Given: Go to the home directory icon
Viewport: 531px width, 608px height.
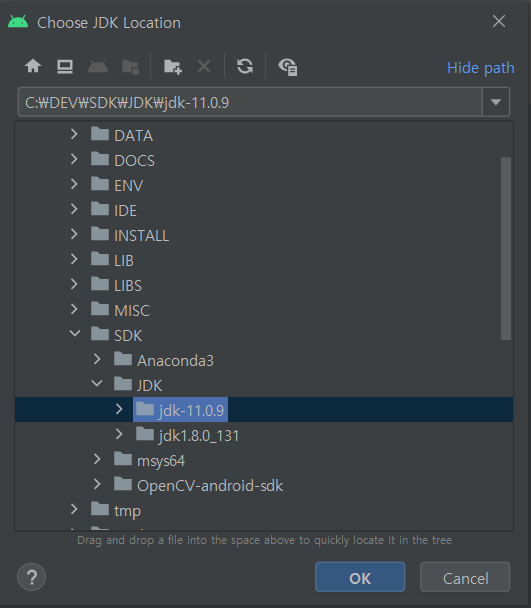Looking at the screenshot, I should (x=33, y=66).
